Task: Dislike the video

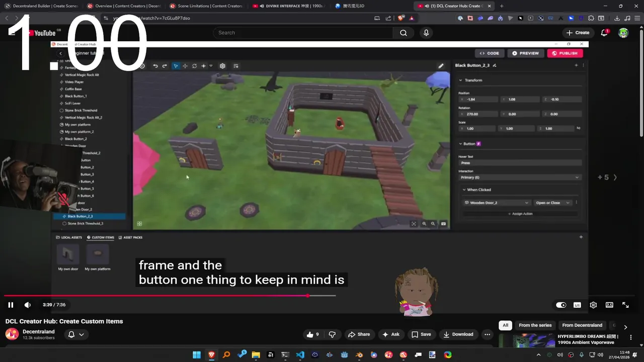Action: [332, 334]
